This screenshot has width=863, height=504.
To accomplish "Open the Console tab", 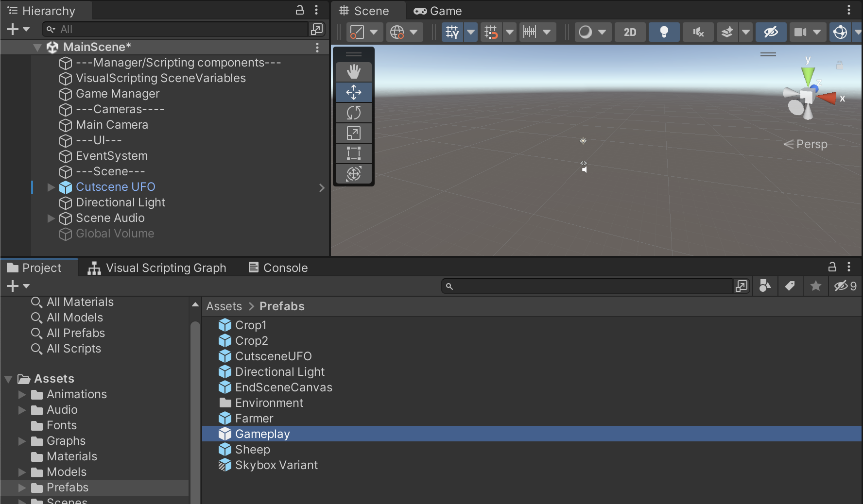I will (278, 268).
